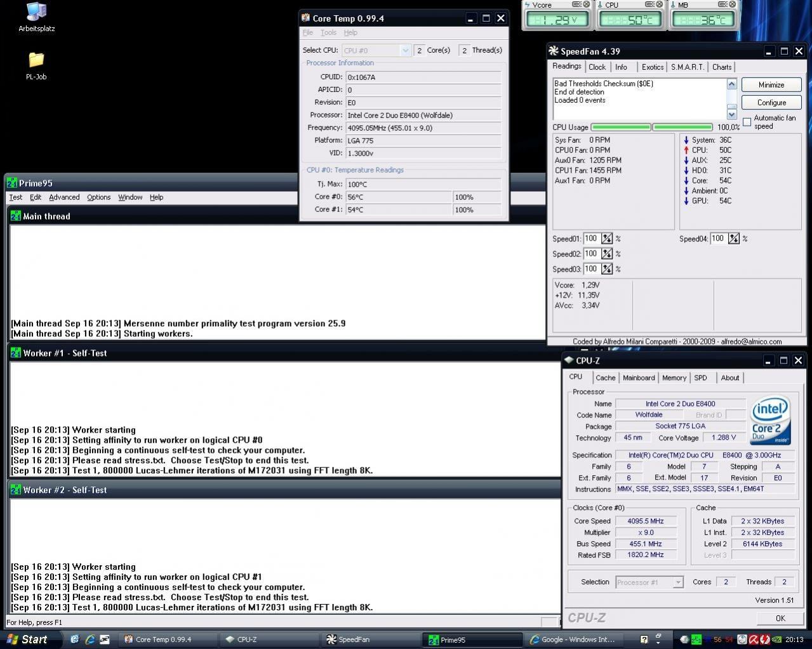Click the green Prime95 tray icon

point(697,639)
